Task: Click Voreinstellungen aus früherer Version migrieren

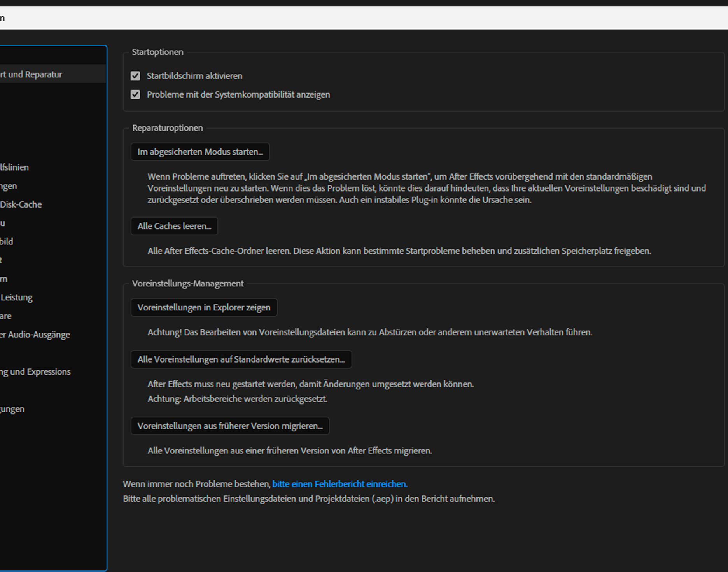Action: coord(230,426)
